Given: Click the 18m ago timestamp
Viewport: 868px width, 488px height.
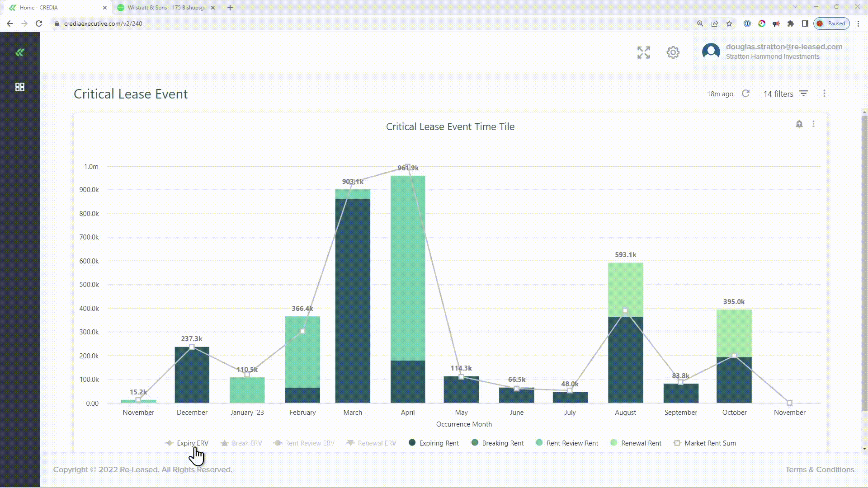Looking at the screenshot, I should 720,94.
